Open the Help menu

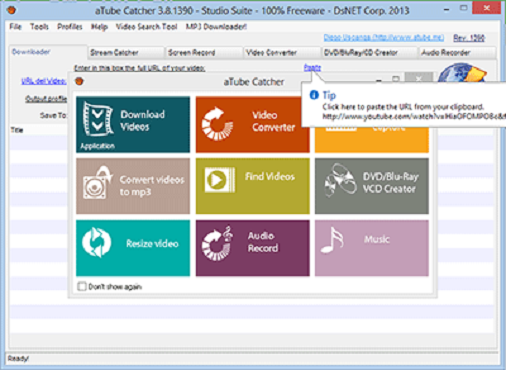click(99, 26)
